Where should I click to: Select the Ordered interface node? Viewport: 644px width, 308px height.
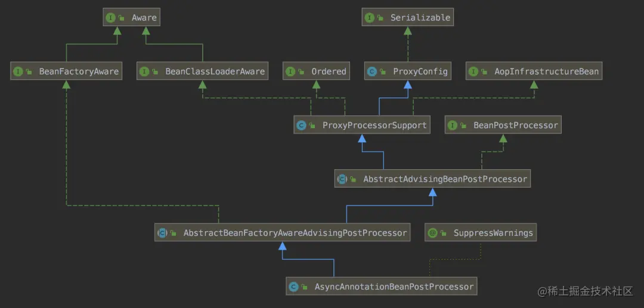click(316, 71)
